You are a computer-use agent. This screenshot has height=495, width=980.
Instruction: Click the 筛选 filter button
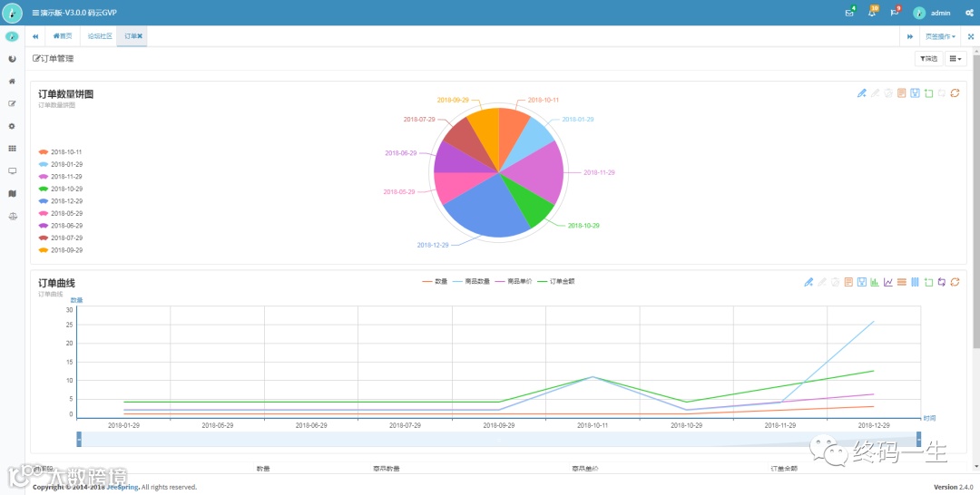click(x=929, y=59)
